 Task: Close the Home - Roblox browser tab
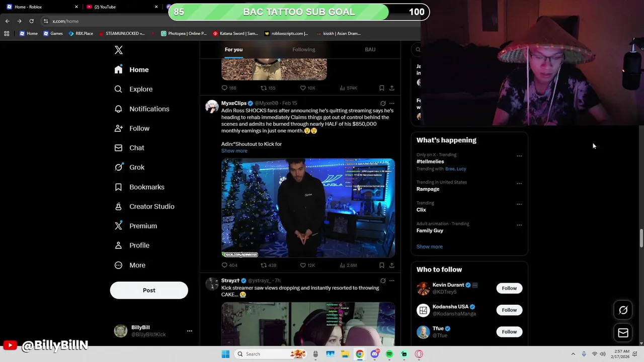pyautogui.click(x=76, y=7)
